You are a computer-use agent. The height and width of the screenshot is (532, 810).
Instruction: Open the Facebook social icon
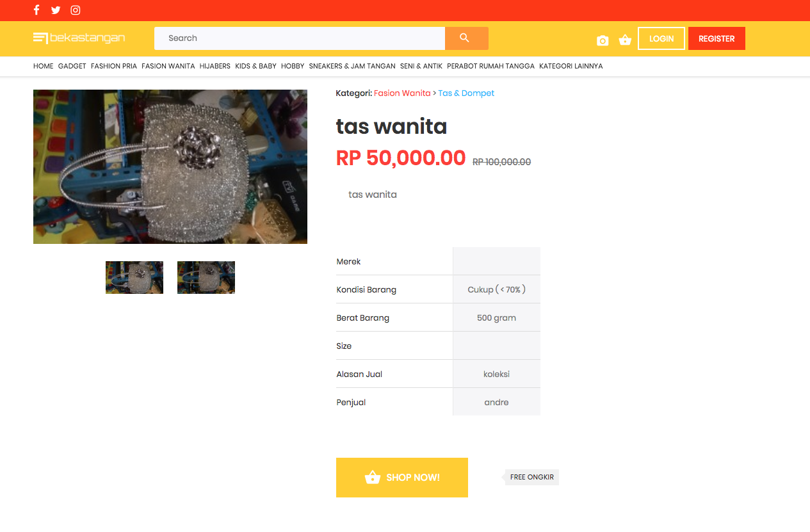[x=36, y=10]
